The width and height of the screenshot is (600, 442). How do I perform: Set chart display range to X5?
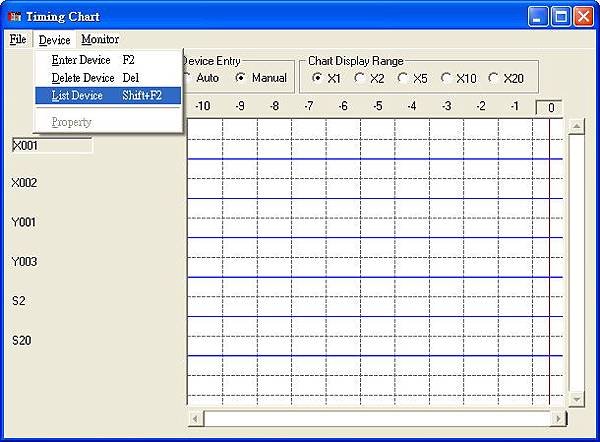(x=412, y=78)
